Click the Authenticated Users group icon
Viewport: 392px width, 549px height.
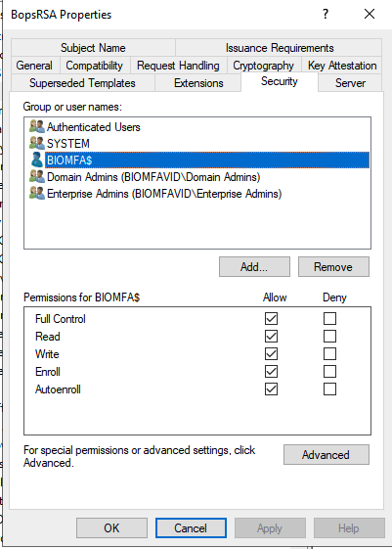(x=37, y=127)
